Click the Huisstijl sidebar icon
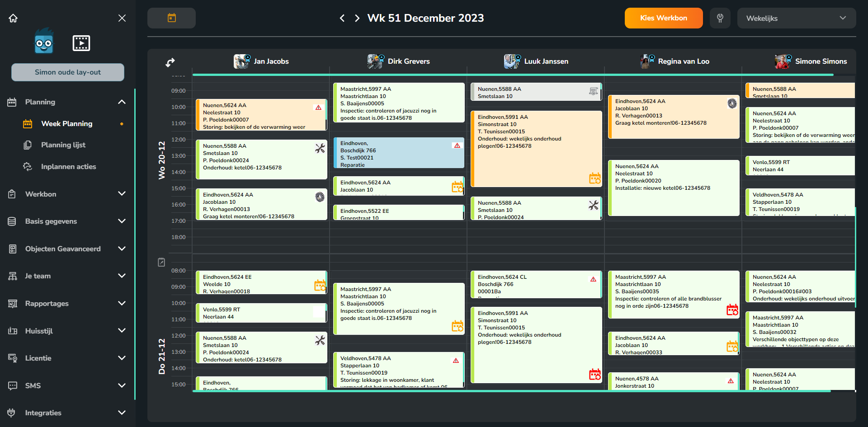The image size is (868, 427). [13, 331]
